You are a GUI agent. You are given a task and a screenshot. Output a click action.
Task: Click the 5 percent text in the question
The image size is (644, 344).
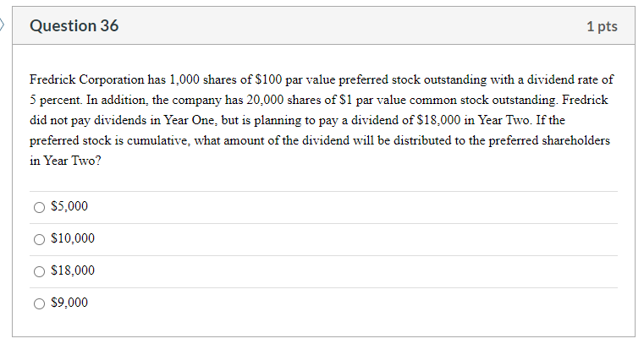tap(56, 100)
